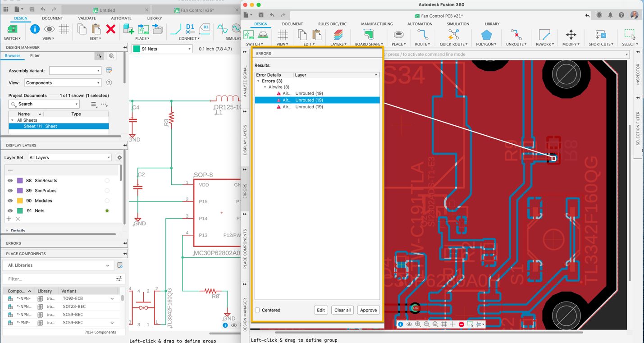Open the View Components dropdown in Design Manager
The image size is (644, 343).
(x=62, y=82)
